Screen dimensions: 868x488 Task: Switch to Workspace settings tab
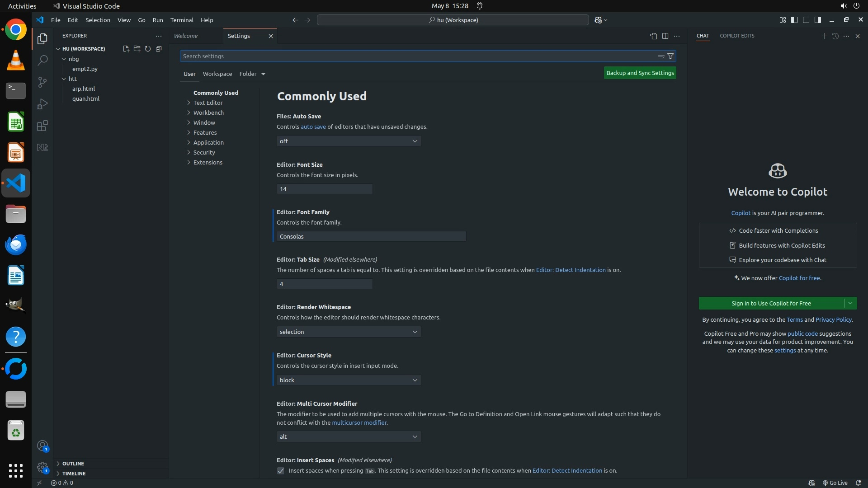pos(217,74)
